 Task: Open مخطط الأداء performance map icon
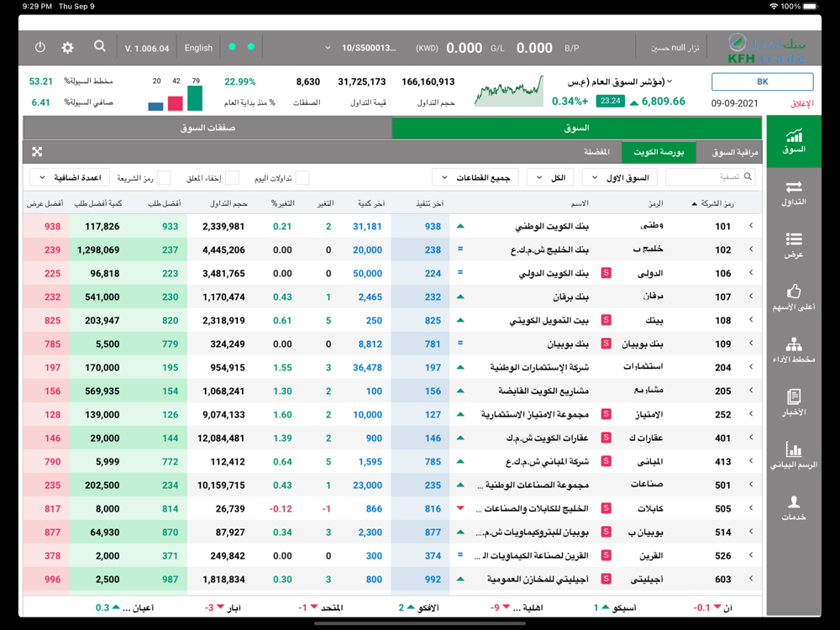794,350
